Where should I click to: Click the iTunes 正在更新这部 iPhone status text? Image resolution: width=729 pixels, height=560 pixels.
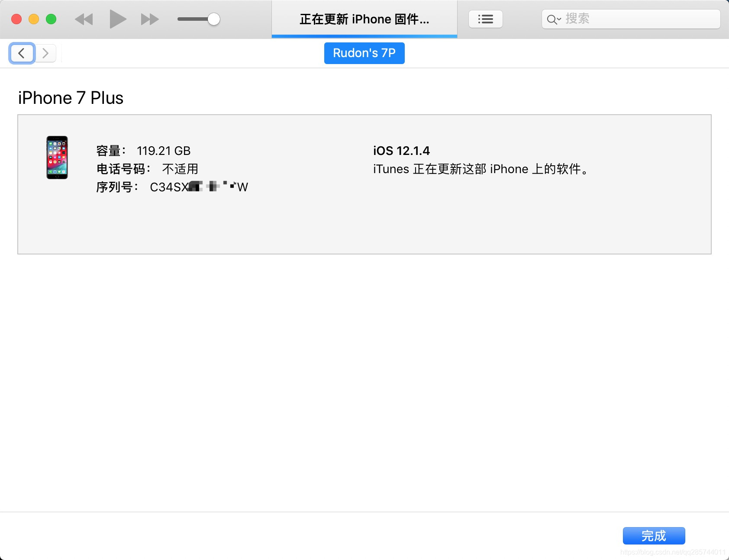[481, 169]
